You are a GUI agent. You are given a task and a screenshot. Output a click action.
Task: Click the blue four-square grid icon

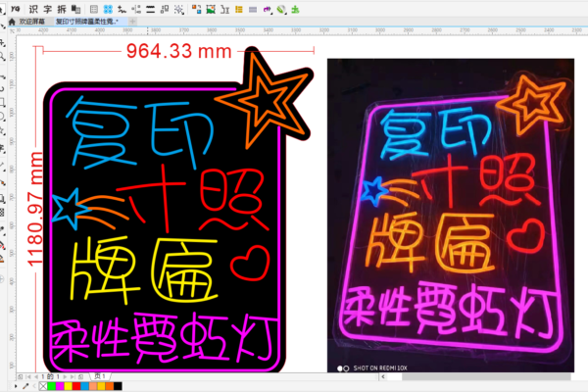click(108, 10)
